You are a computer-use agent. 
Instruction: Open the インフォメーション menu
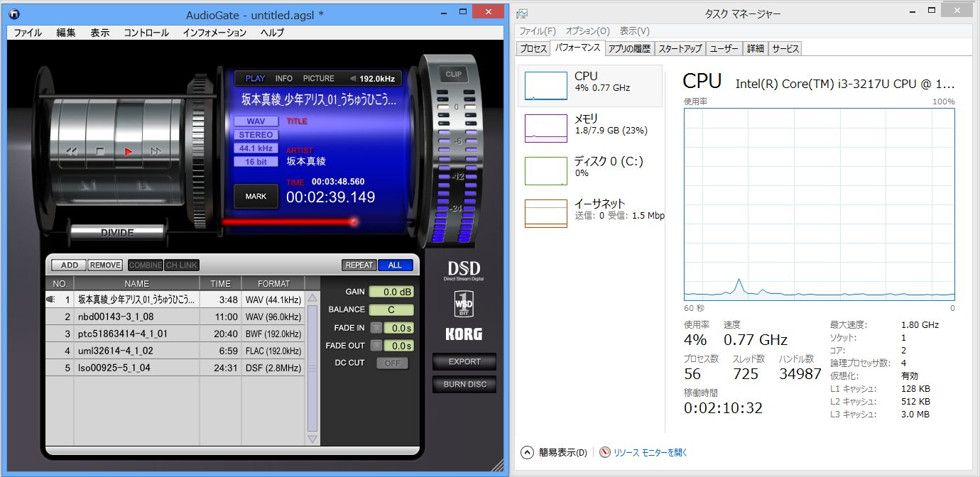[x=214, y=33]
